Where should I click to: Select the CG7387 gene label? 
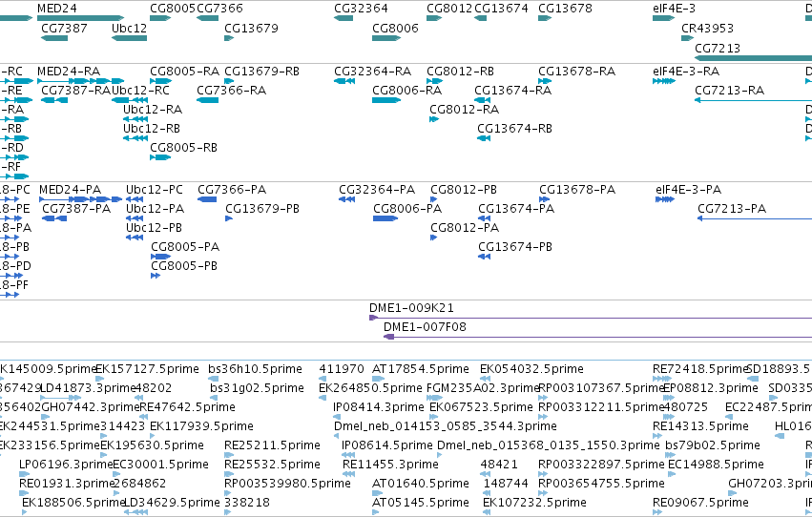[64, 28]
